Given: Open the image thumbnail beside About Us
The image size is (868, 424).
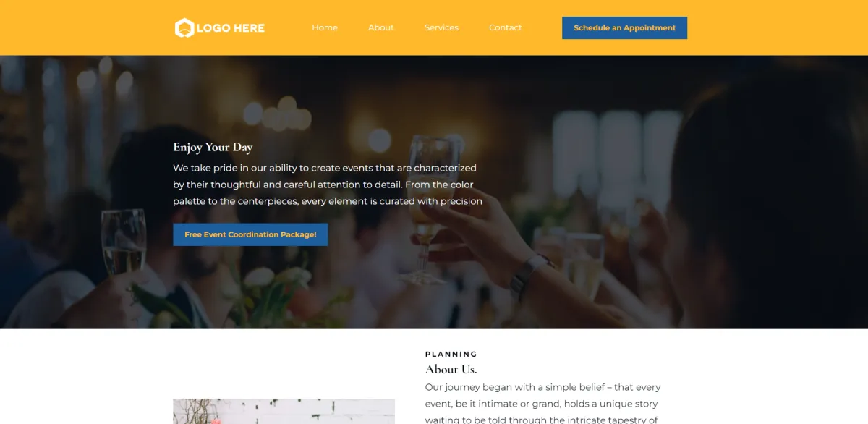Looking at the screenshot, I should (284, 411).
